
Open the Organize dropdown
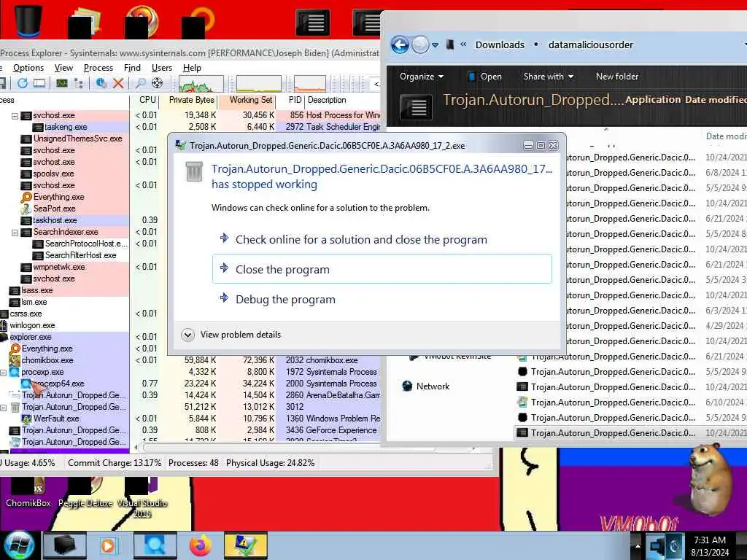pos(422,76)
